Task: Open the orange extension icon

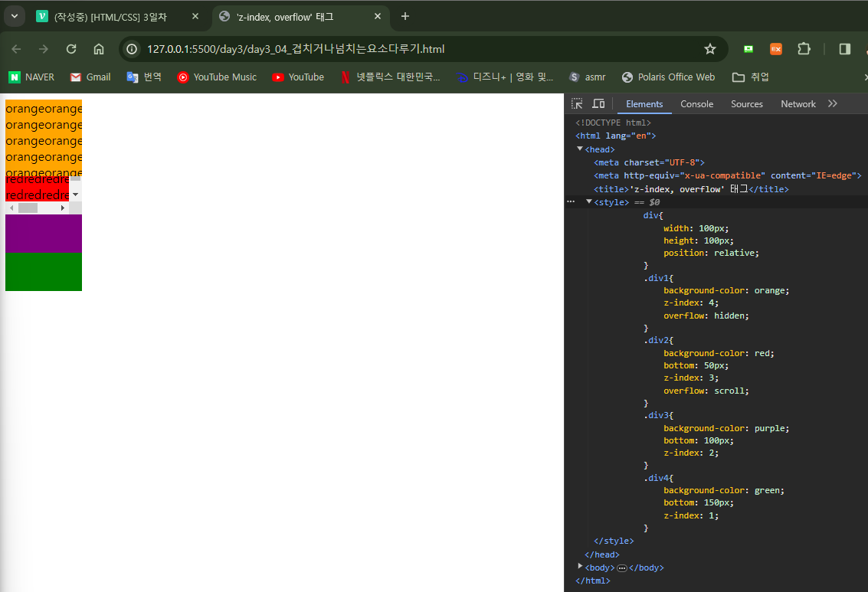Action: point(776,49)
